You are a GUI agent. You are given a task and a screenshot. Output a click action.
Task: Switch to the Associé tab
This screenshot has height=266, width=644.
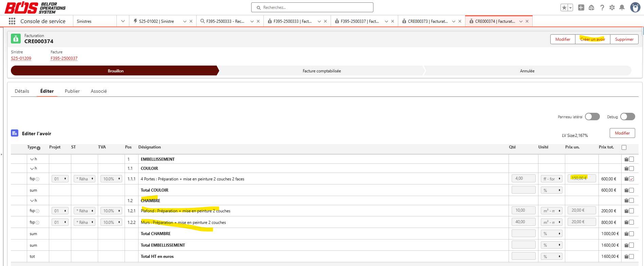click(99, 91)
